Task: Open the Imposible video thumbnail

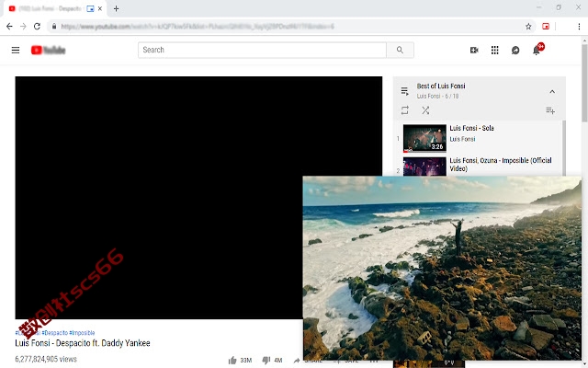Action: (424, 167)
